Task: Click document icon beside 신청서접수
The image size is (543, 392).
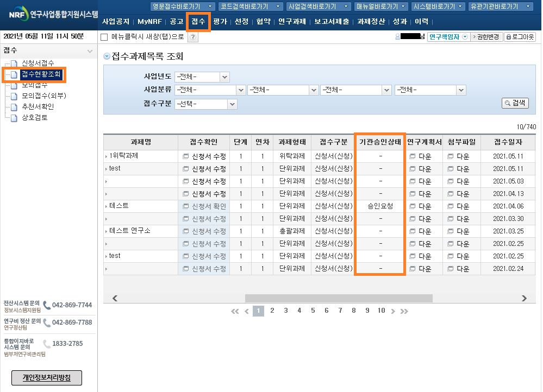Action: click(15, 64)
